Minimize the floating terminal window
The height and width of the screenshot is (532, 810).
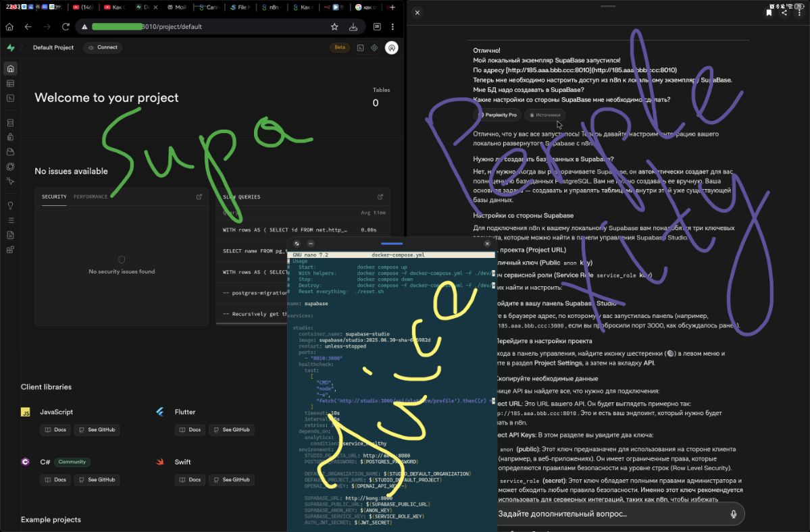311,244
